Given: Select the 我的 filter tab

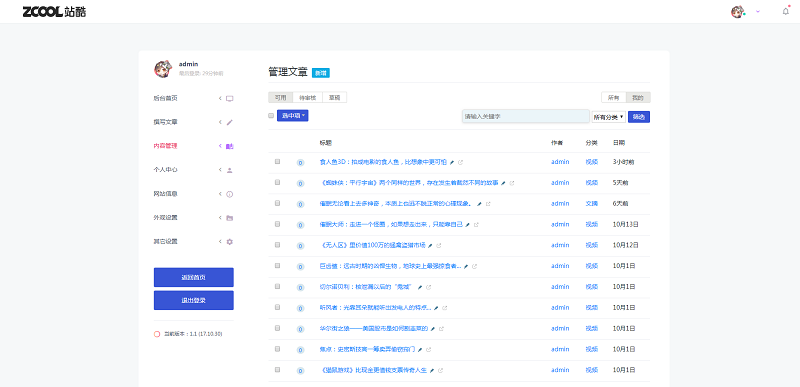Looking at the screenshot, I should (638, 97).
